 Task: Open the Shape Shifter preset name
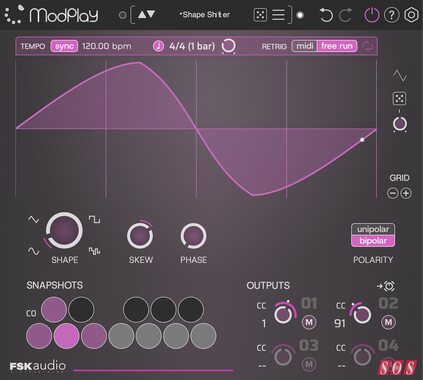[x=205, y=15]
